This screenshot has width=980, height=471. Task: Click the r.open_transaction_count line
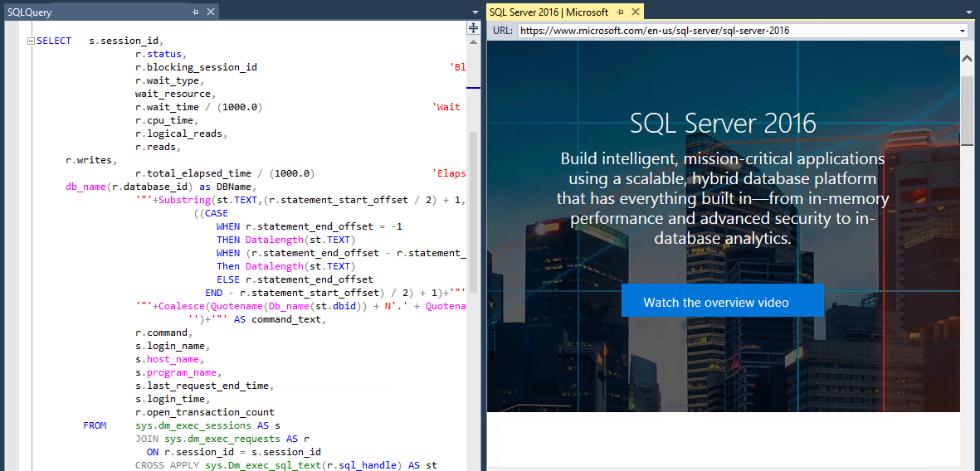(x=204, y=413)
